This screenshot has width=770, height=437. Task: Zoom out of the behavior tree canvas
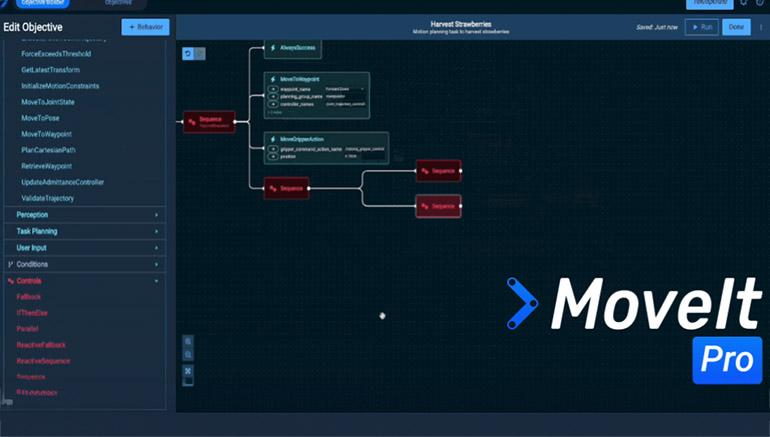tap(188, 355)
